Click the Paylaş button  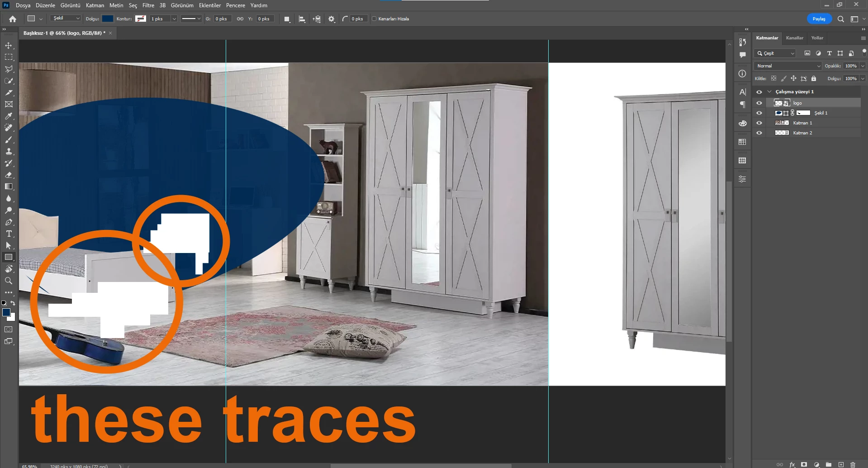[x=819, y=19]
